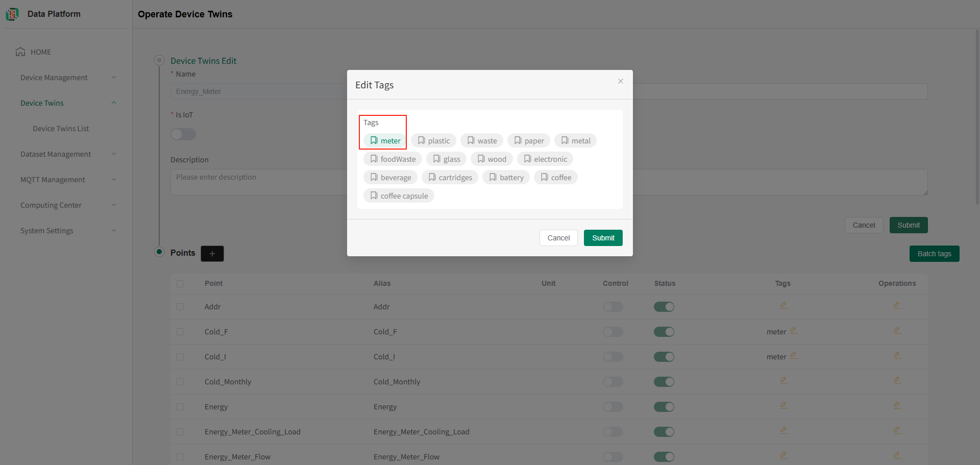980x465 pixels.
Task: Toggle the Is IoT switch
Action: coord(183,134)
